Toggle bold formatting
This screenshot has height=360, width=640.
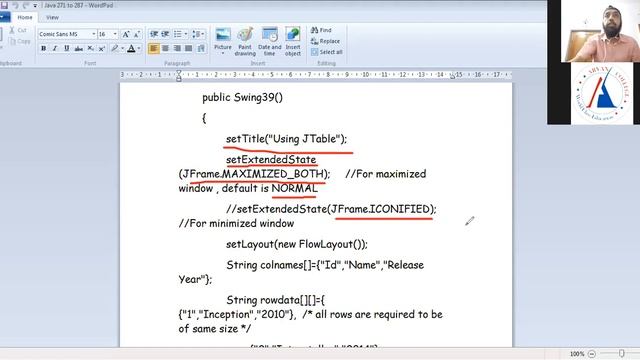pos(43,49)
